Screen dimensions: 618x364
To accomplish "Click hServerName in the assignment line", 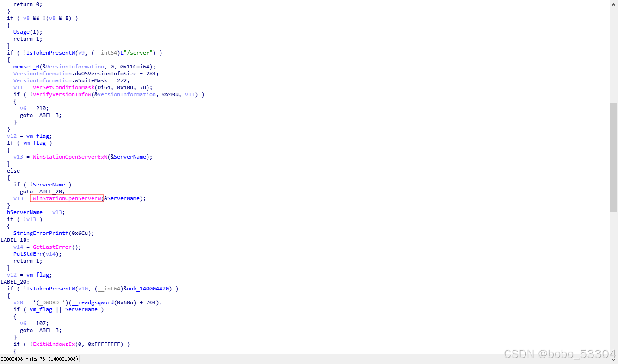I will [25, 212].
